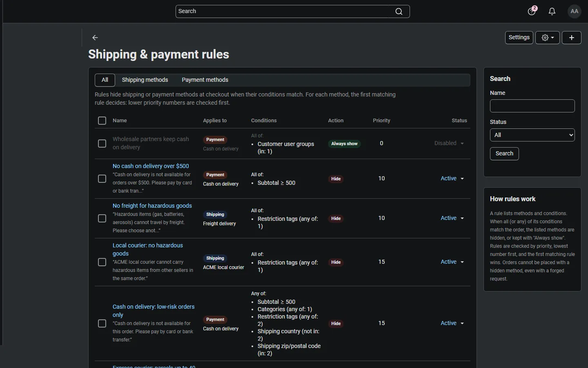Screen dimensions: 588x368
Task: Open the help icon with badge 2
Action: coord(532,11)
